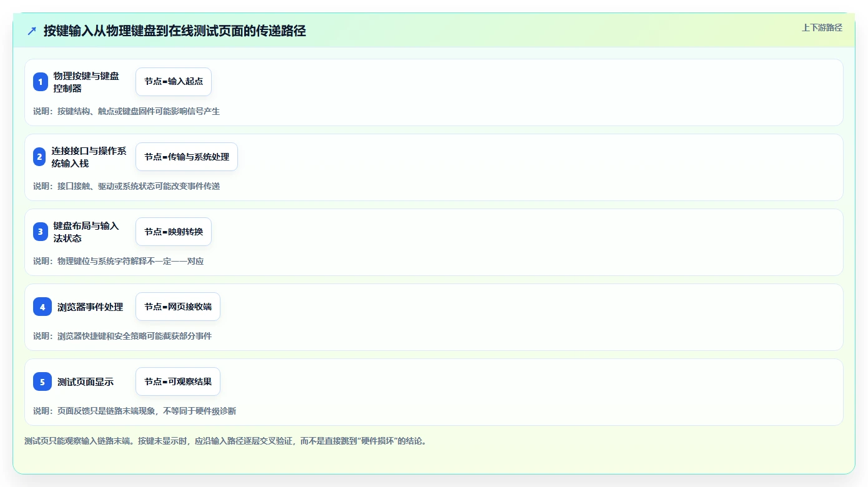Click the heading 连接接口与操作系统输入栈
Image resolution: width=868 pixels, height=487 pixels.
click(x=89, y=157)
